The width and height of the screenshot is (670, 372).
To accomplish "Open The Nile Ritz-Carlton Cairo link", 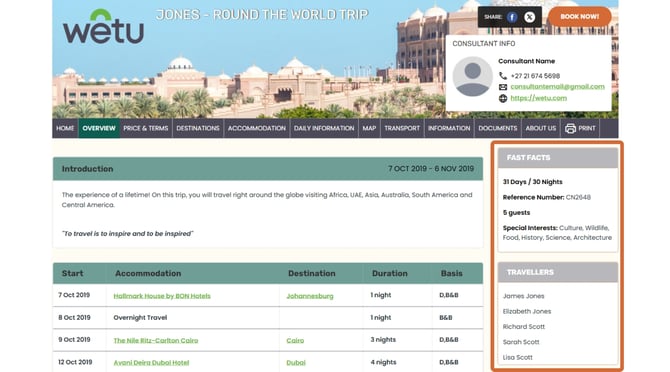I will pos(156,340).
